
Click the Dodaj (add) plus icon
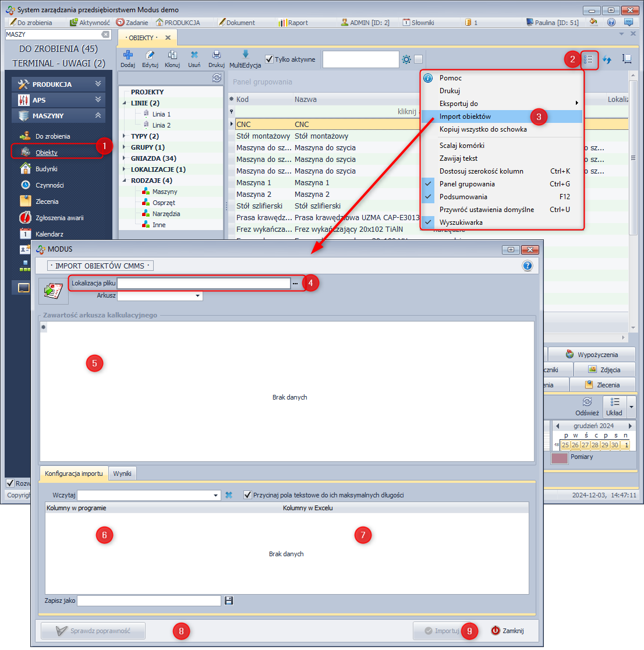click(128, 55)
